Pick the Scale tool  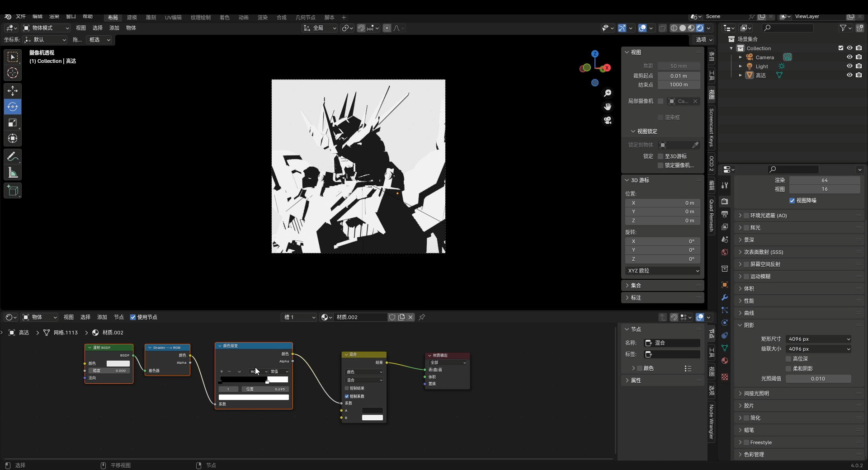13,122
